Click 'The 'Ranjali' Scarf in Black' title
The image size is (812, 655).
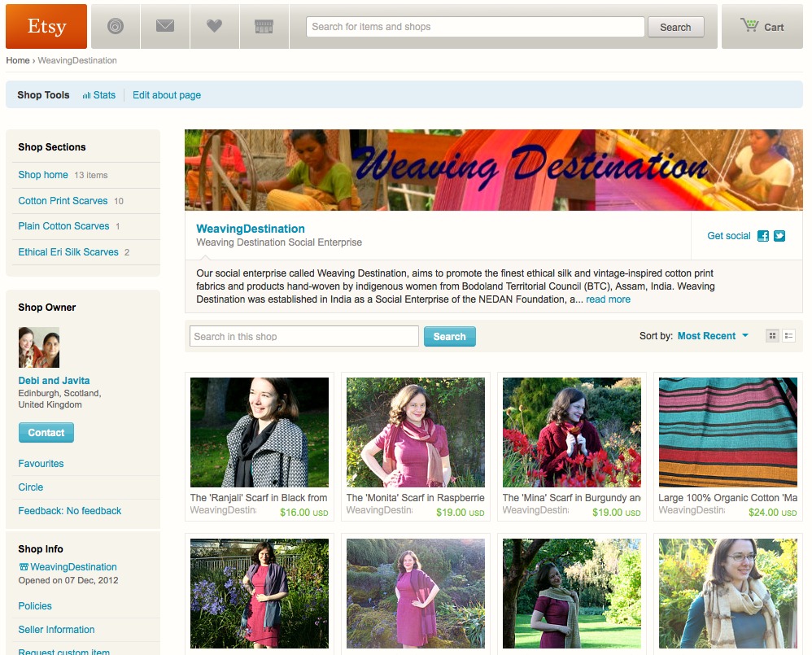pyautogui.click(x=259, y=498)
